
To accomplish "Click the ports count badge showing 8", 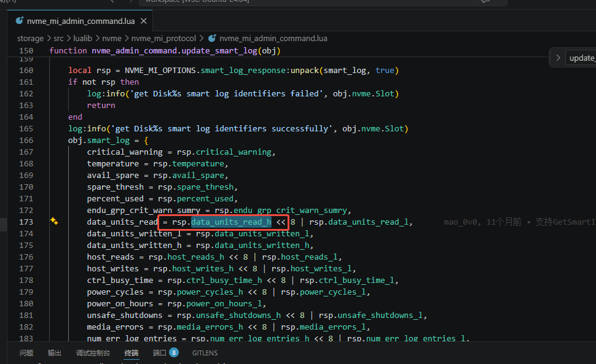I will click(174, 353).
